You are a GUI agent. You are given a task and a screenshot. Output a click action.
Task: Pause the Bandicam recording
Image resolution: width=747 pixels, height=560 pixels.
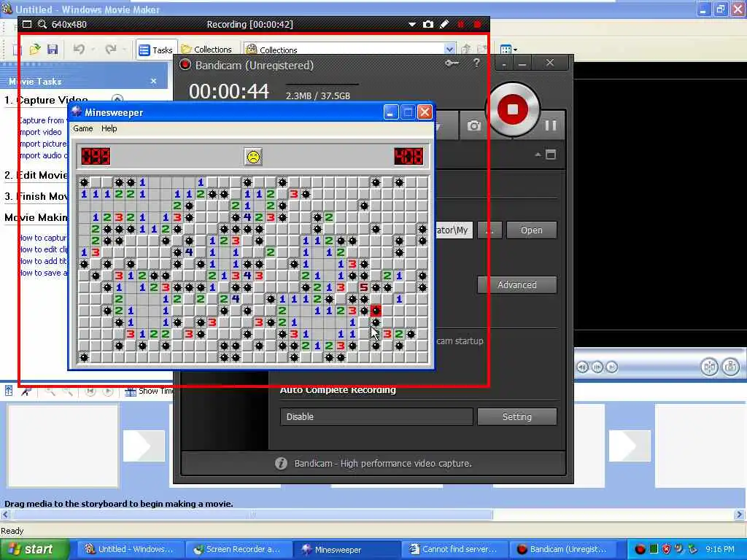[x=551, y=125]
